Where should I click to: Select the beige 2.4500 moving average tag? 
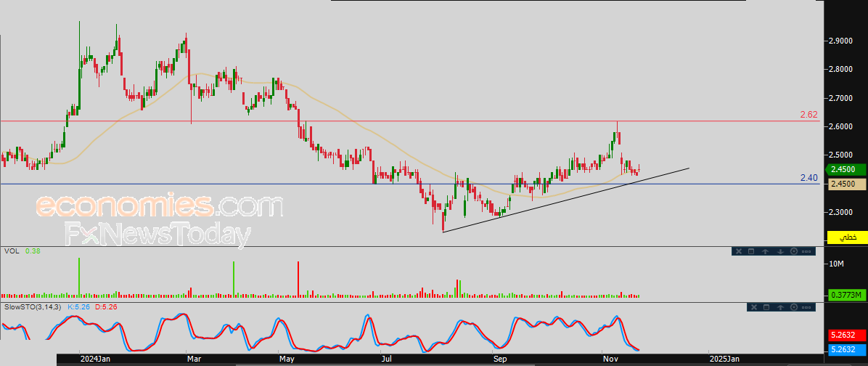(847, 184)
